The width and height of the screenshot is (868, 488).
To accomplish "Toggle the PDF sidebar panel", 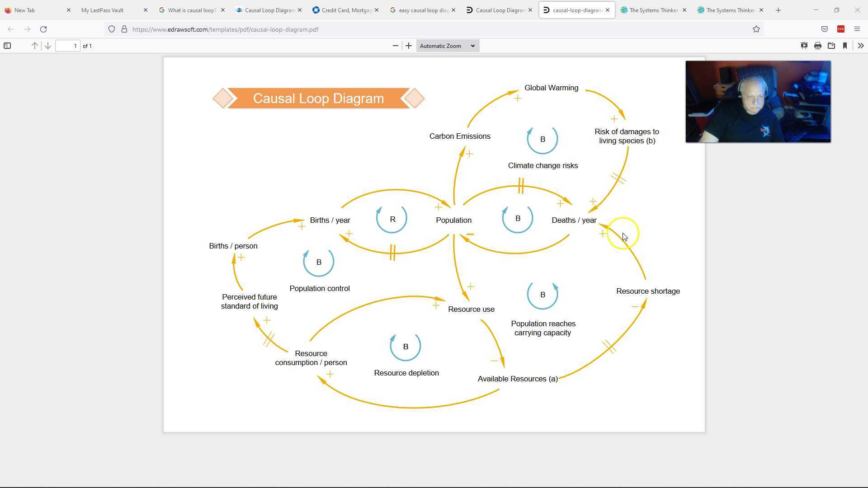I will coord(7,46).
